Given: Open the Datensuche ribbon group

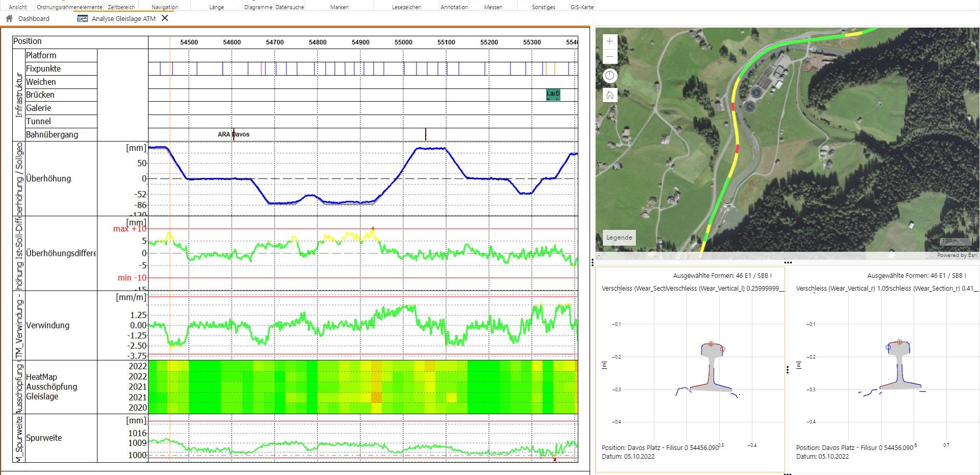Looking at the screenshot, I should click(289, 7).
